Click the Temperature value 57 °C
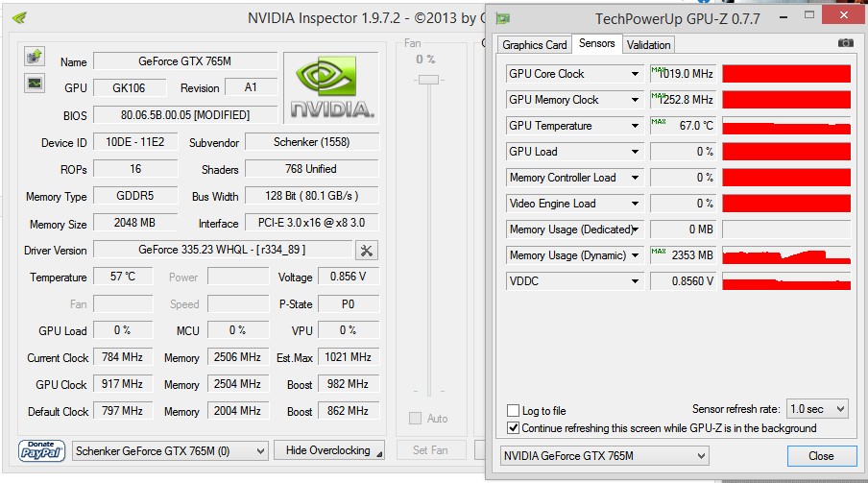This screenshot has width=868, height=483. [123, 277]
